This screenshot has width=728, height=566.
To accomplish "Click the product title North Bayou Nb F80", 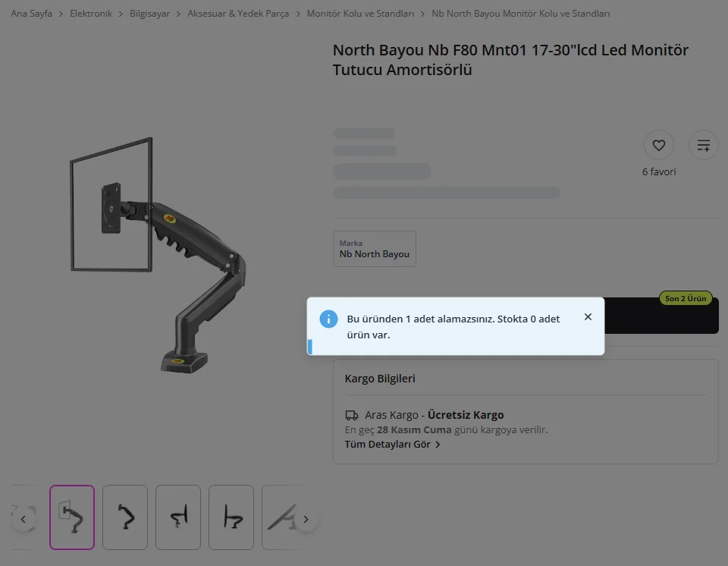I will 510,59.
